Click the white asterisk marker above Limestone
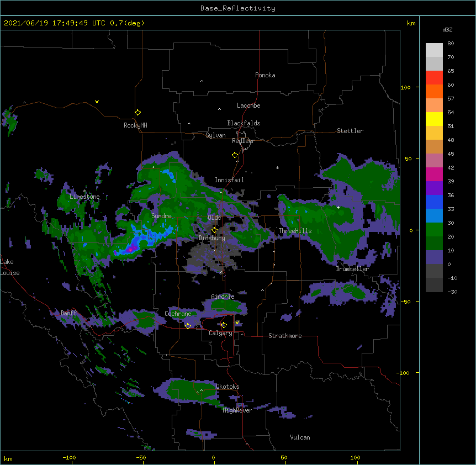This screenshot has height=465, width=476. (x=84, y=191)
